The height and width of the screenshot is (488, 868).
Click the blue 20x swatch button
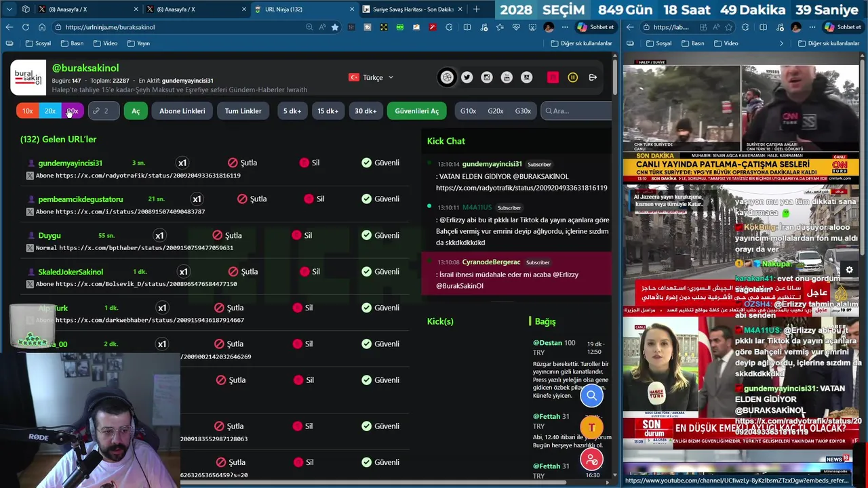click(x=50, y=111)
